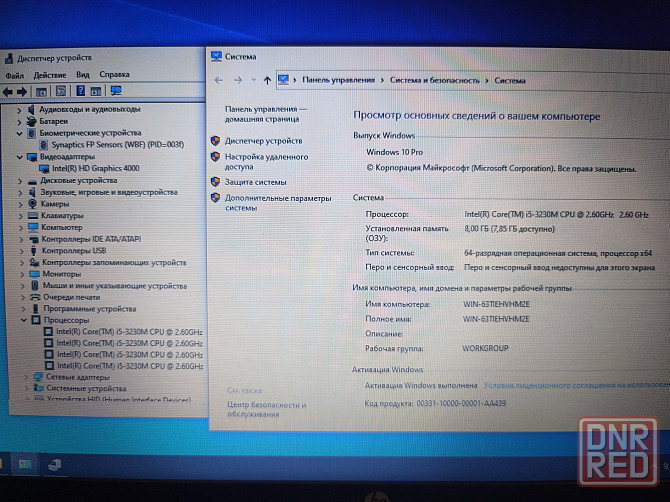670x502 pixels.
Task: Click the Камеры camera icon
Action: coord(32,204)
